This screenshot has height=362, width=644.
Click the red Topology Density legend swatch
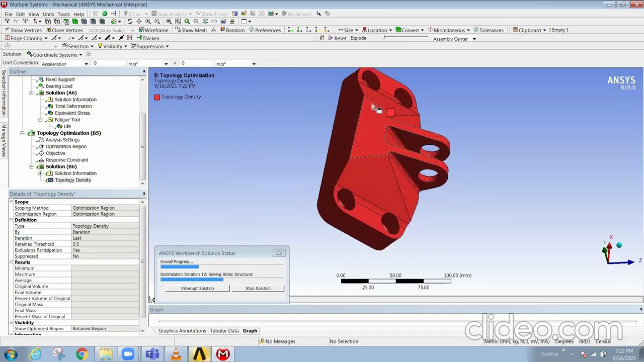[157, 97]
